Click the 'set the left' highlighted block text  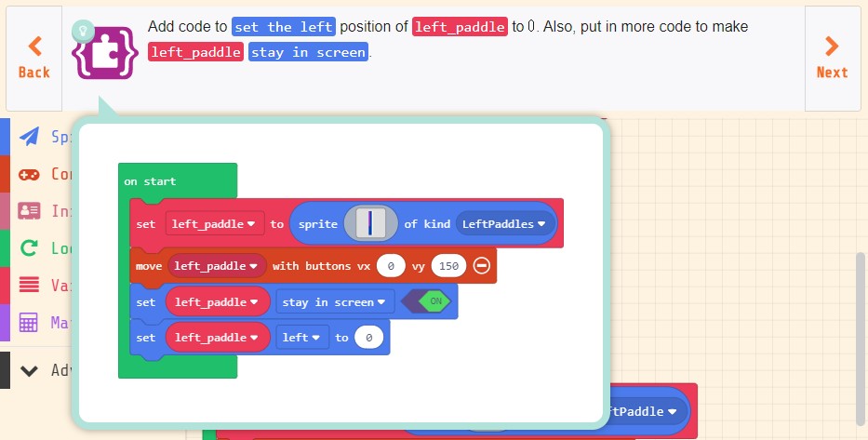pyautogui.click(x=284, y=27)
